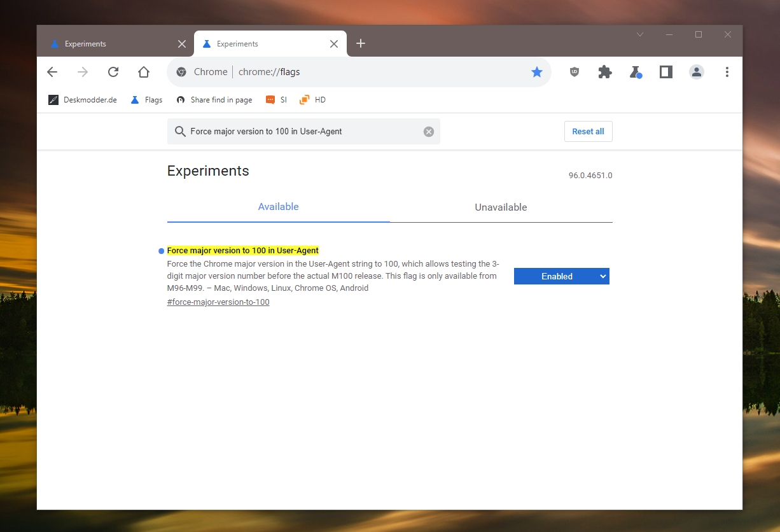Maximize the Chrome window
The width and height of the screenshot is (780, 532).
(x=699, y=34)
